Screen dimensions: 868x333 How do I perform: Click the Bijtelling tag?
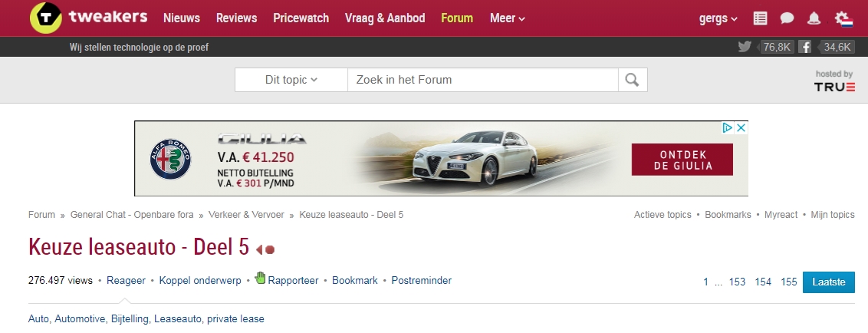pos(130,318)
